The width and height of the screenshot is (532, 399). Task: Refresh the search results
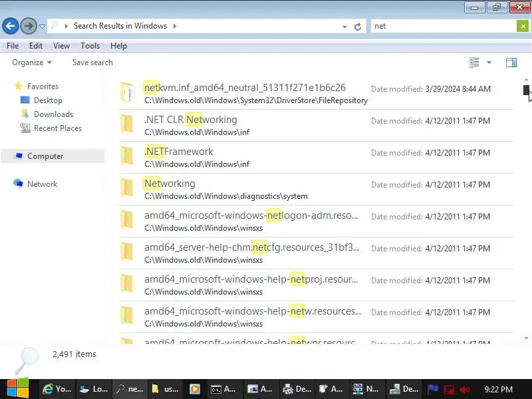pos(358,27)
